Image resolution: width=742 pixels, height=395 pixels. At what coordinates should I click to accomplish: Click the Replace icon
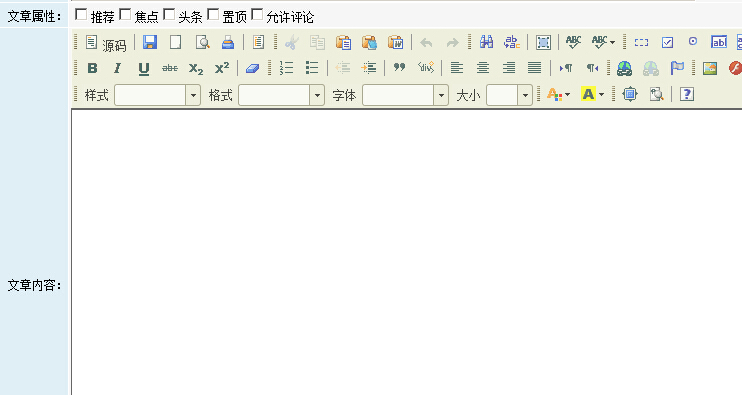pos(512,42)
